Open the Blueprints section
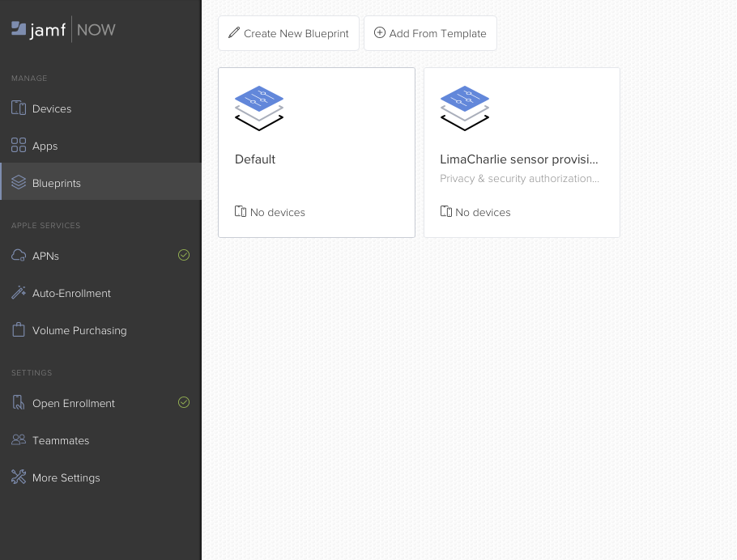Viewport: 737px width, 560px height. pos(57,183)
